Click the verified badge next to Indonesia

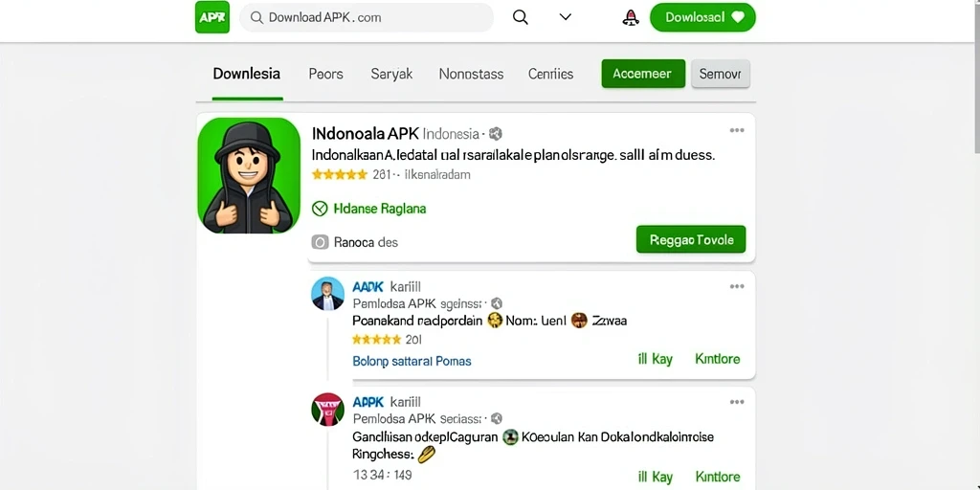[496, 134]
